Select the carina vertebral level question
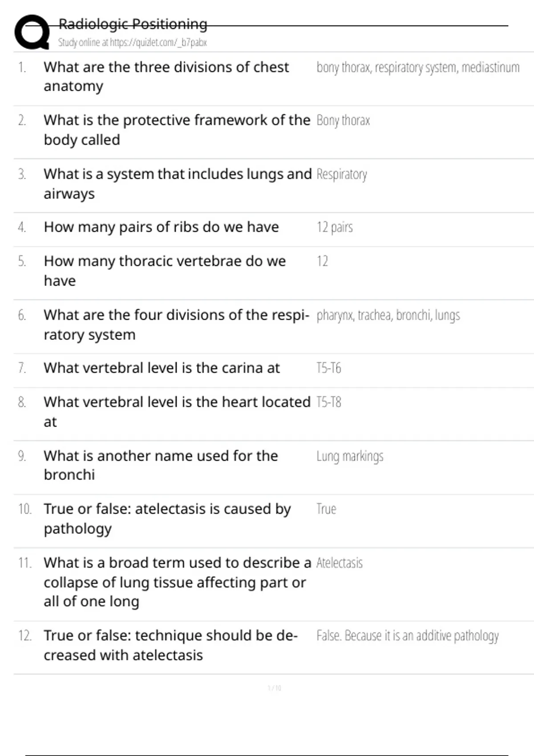 point(162,368)
